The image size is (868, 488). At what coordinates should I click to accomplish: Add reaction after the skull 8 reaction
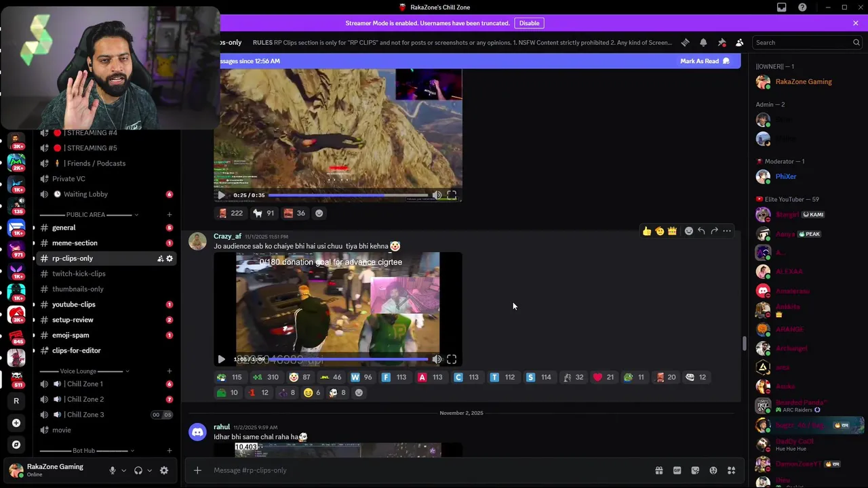coord(359,392)
